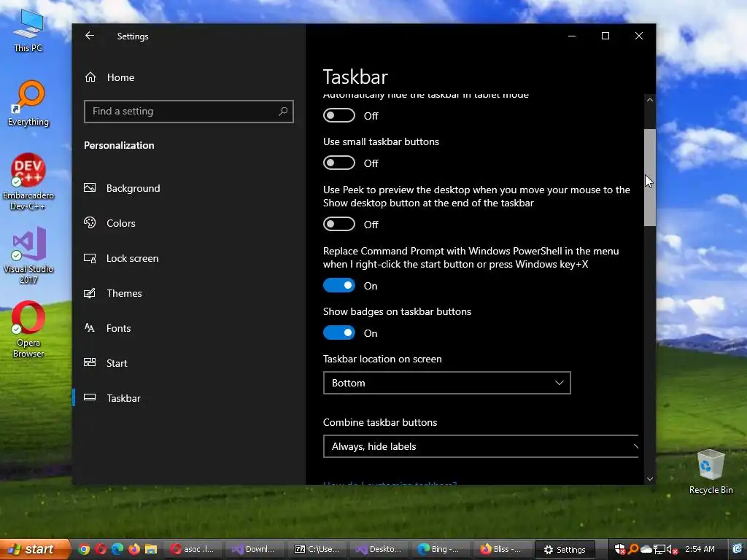Image resolution: width=747 pixels, height=560 pixels.
Task: Launch Opera from quick launch
Action: (x=101, y=550)
